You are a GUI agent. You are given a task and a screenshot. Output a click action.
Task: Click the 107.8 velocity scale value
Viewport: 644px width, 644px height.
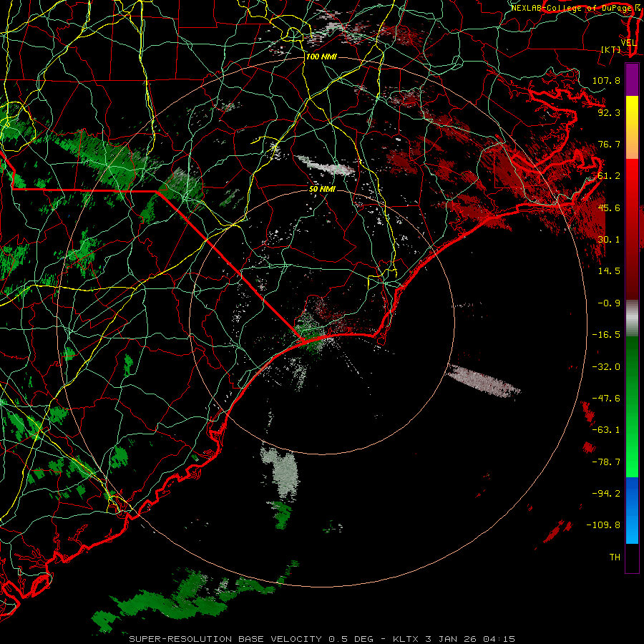click(x=606, y=80)
